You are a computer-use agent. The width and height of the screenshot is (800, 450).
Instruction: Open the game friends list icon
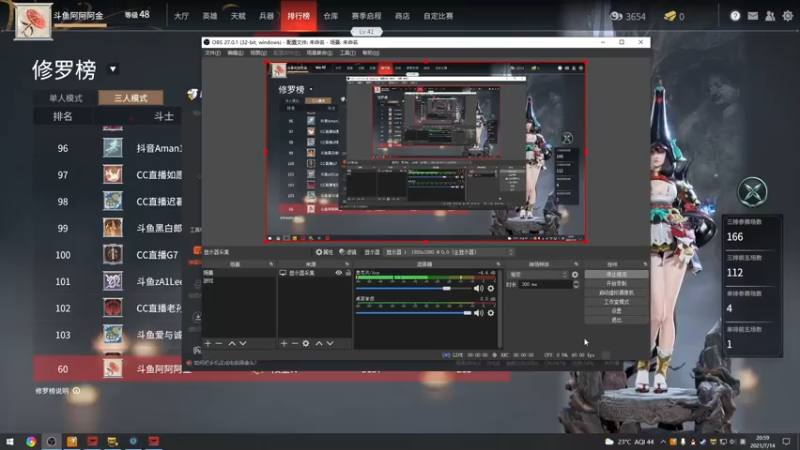pyautogui.click(x=770, y=16)
